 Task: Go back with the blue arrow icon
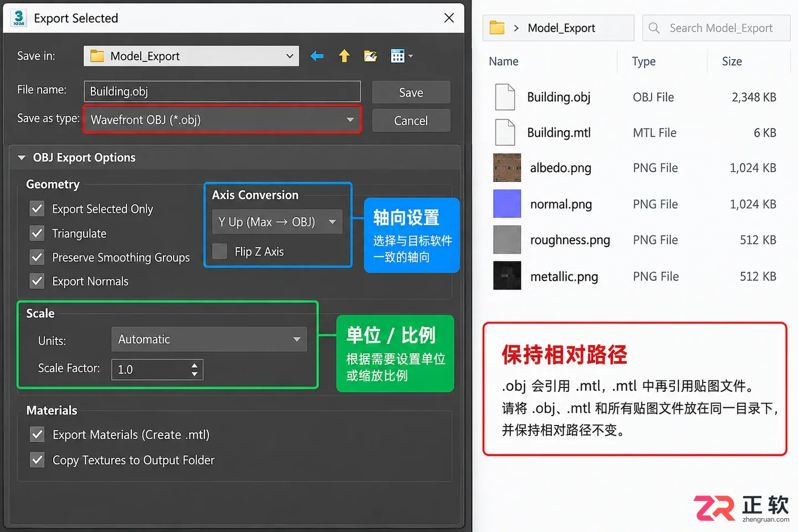tap(317, 56)
